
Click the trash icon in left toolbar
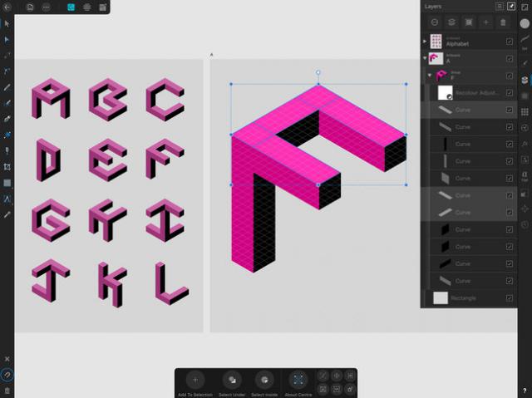pos(7,391)
